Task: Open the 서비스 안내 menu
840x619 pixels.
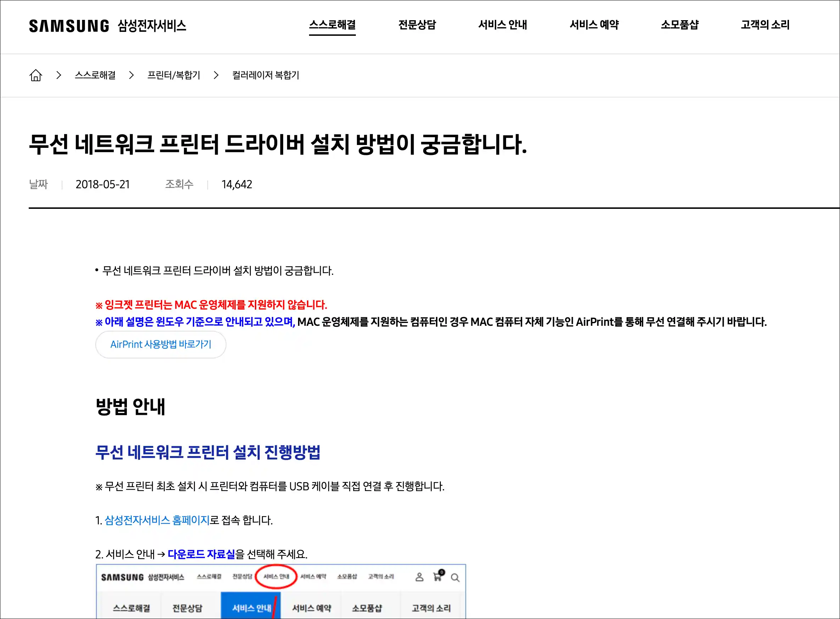Action: pyautogui.click(x=503, y=25)
